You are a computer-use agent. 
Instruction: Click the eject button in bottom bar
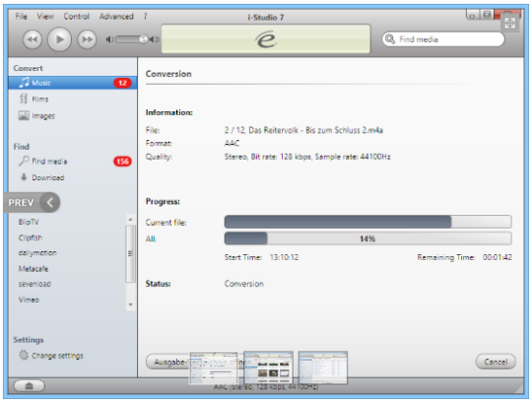(x=30, y=386)
